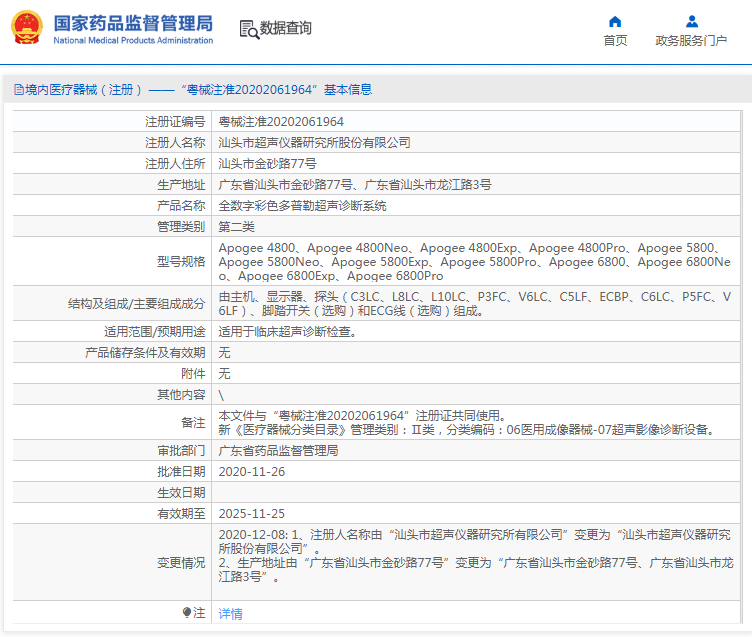Select the 有效期至 label

(x=181, y=514)
